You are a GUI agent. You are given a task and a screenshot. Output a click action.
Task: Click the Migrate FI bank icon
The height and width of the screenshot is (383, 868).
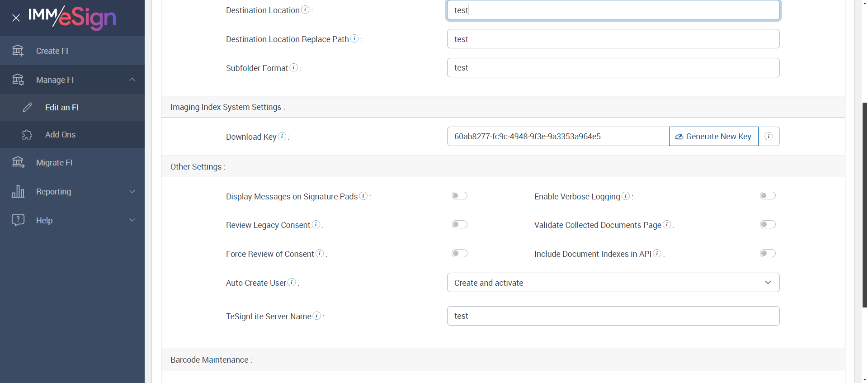point(18,162)
